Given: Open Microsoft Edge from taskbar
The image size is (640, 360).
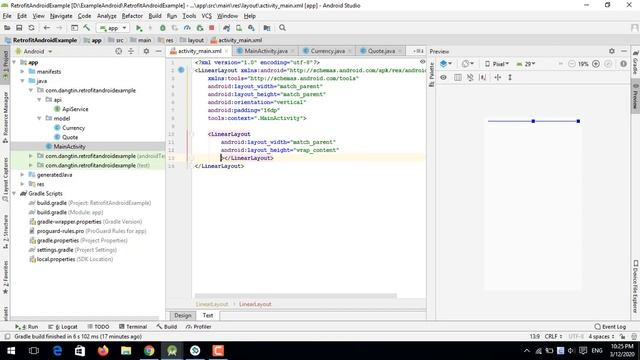Looking at the screenshot, I should [x=58, y=351].
